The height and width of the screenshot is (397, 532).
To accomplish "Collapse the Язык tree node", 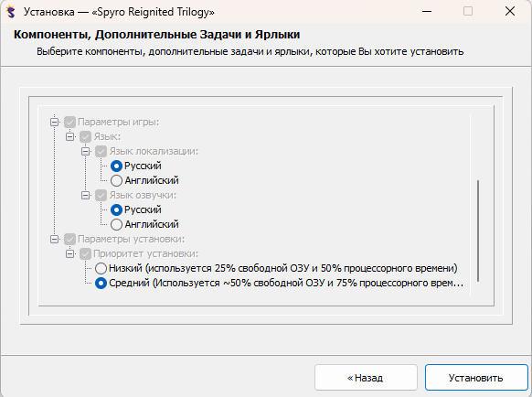I will 69,137.
